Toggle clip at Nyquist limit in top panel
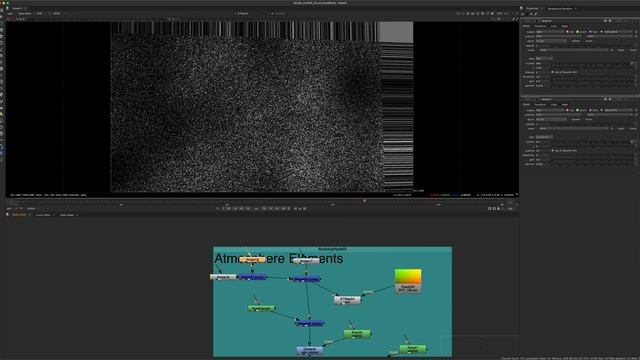The width and height of the screenshot is (640, 360). coord(553,72)
